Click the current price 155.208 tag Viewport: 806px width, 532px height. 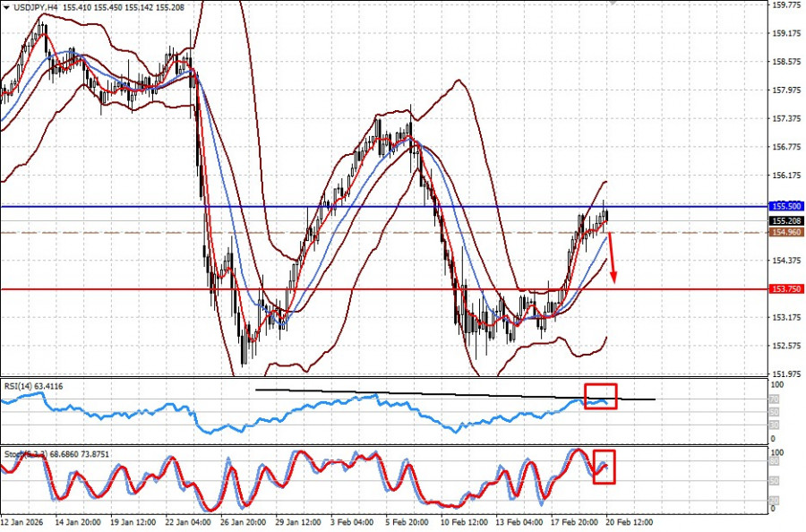785,220
